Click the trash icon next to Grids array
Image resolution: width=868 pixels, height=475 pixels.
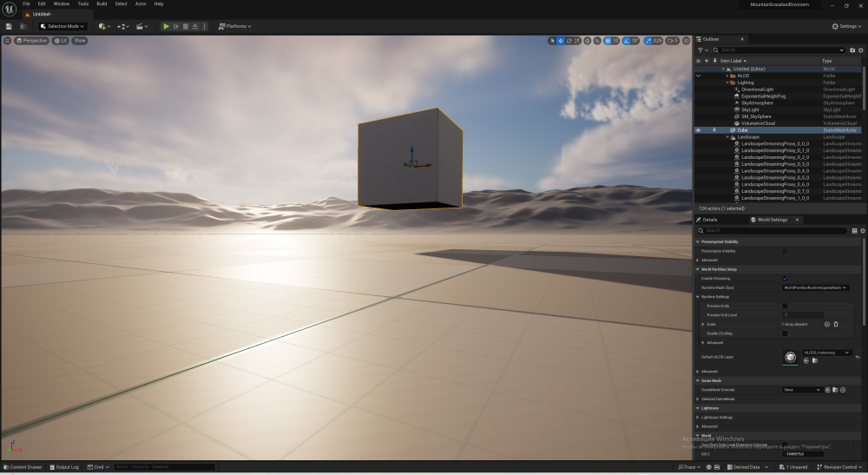[x=836, y=325]
